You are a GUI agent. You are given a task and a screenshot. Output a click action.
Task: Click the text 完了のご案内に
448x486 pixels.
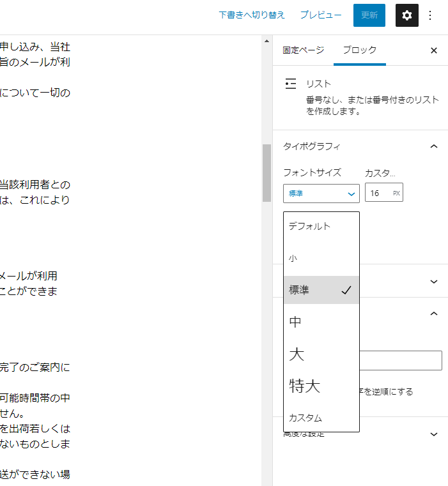point(35,367)
